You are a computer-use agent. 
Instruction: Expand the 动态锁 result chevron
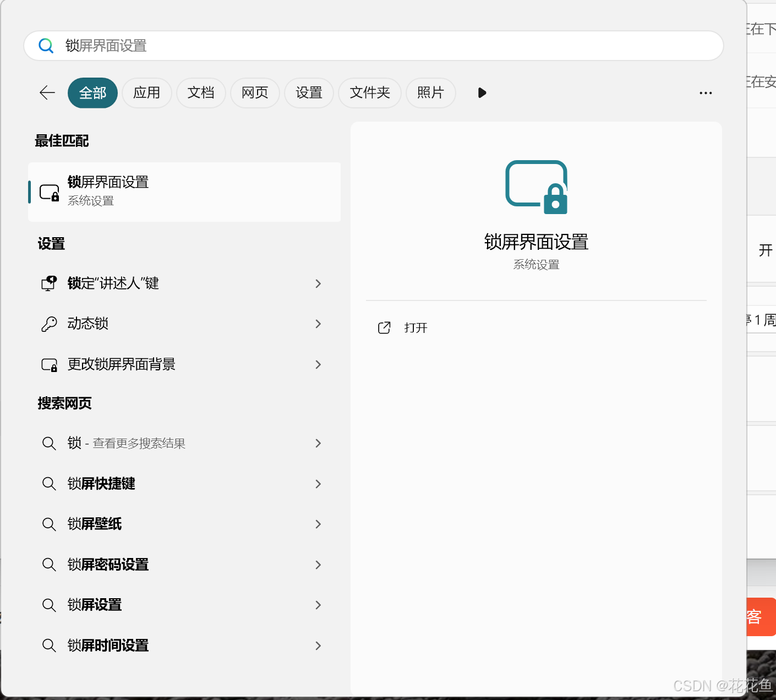[x=318, y=324]
